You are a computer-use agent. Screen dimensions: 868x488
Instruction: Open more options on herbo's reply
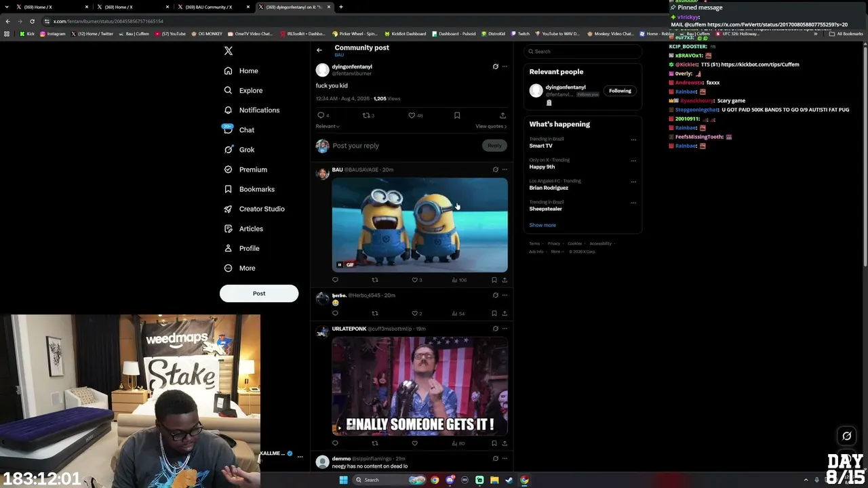505,295
